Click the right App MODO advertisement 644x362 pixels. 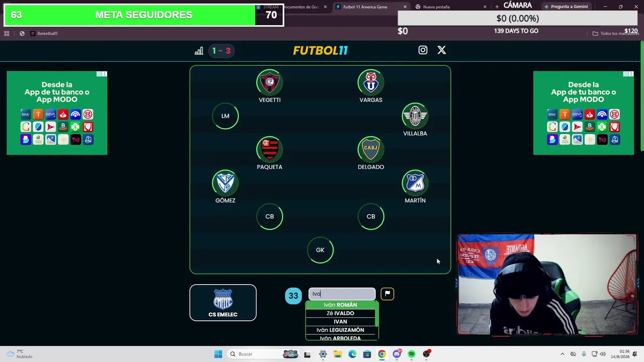click(x=584, y=113)
